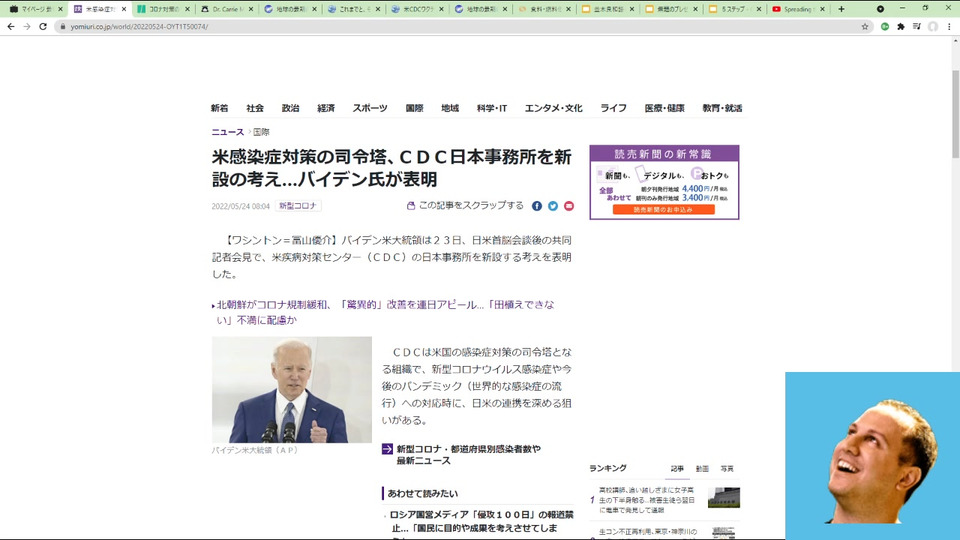The image size is (960, 540).
Task: Open 新型コロナ・都道府県別感染者数 news link
Action: click(x=468, y=454)
